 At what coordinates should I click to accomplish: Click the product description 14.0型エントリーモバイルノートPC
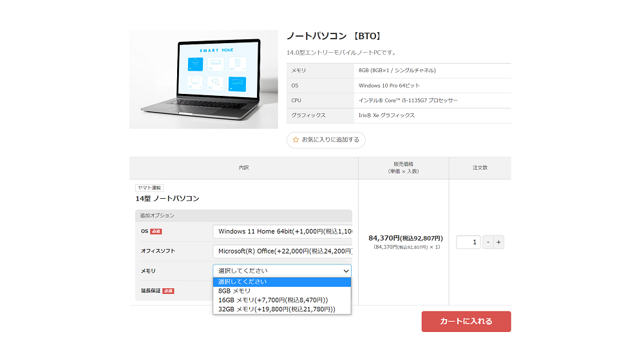[x=342, y=53]
